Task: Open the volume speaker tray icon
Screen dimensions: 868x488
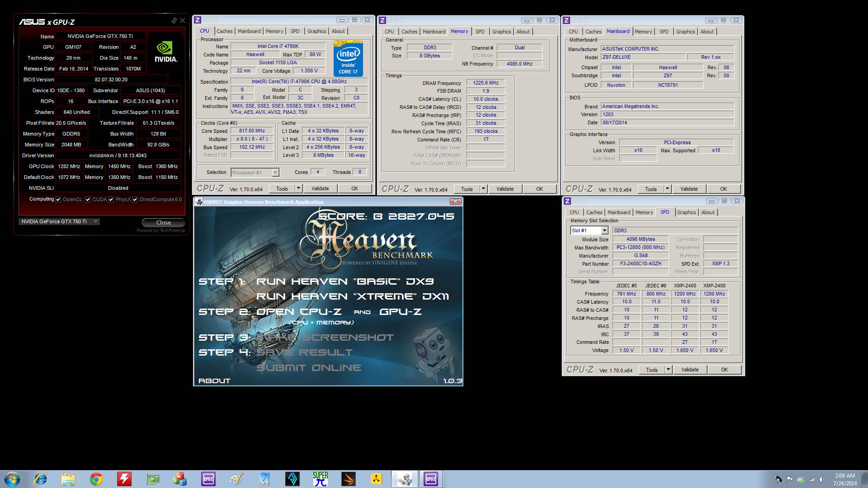Action: click(822, 479)
